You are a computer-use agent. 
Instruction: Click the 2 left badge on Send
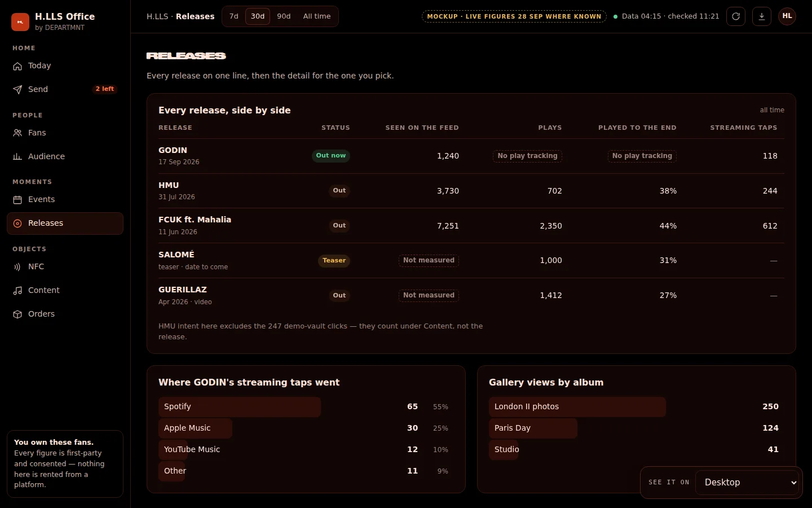(x=105, y=89)
